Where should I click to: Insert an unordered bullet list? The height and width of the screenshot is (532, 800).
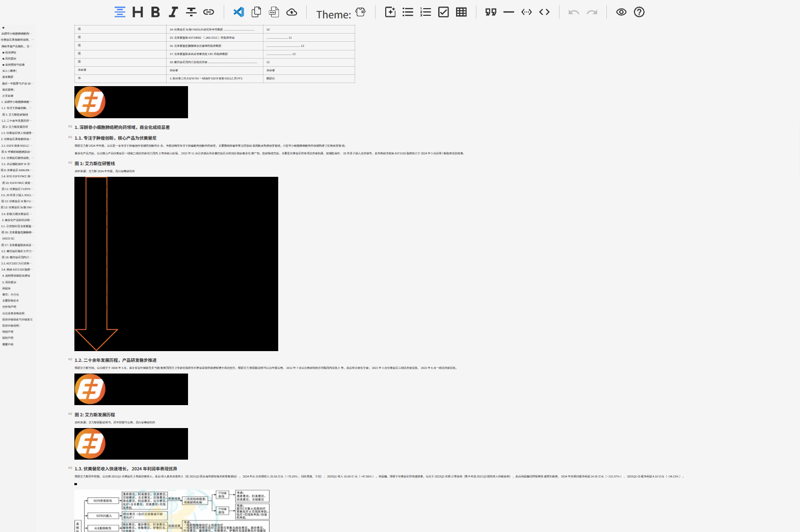408,12
